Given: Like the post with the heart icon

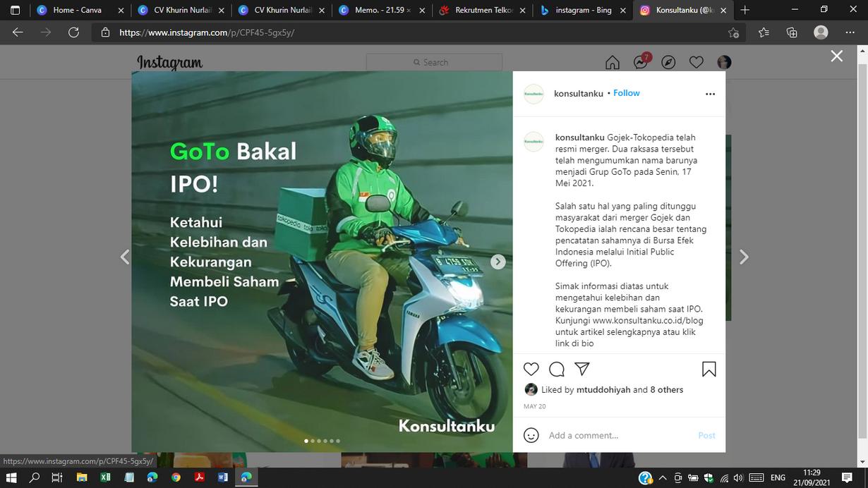Looking at the screenshot, I should click(531, 369).
